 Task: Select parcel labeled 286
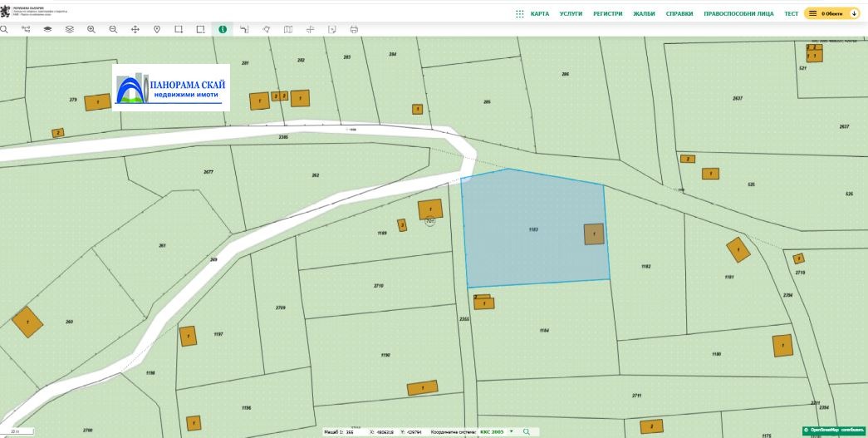pos(565,74)
